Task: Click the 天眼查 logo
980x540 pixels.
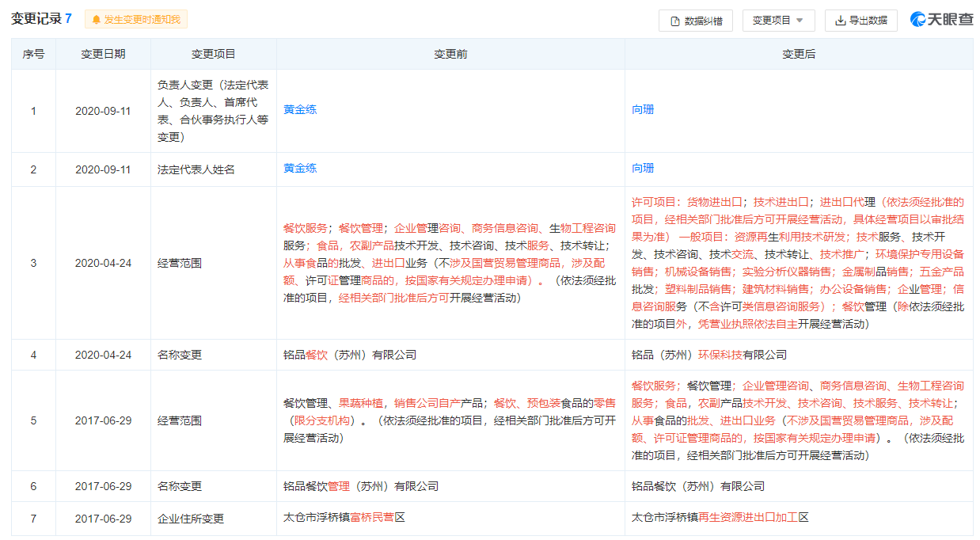Action: click(941, 20)
